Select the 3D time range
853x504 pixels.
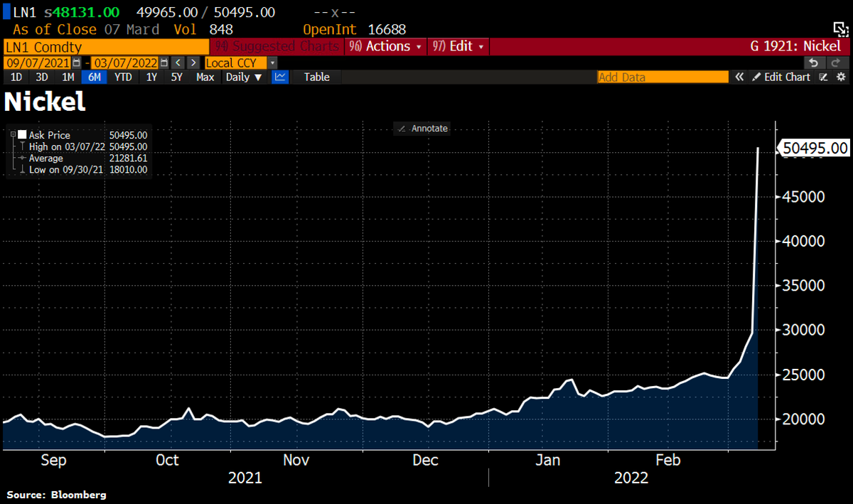(x=42, y=77)
